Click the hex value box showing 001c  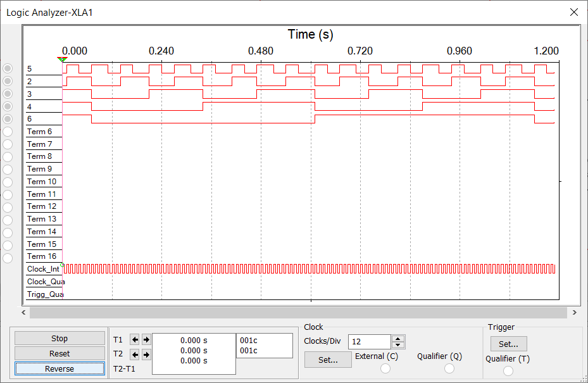click(x=265, y=346)
